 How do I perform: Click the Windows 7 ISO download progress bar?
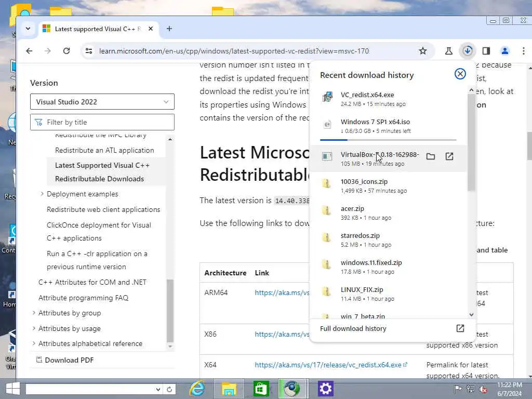tap(388, 140)
